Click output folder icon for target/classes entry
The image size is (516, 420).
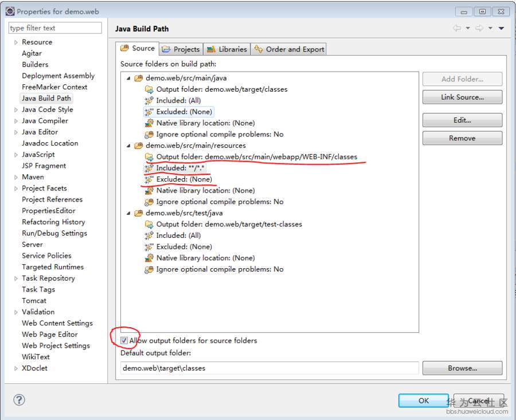tap(149, 89)
